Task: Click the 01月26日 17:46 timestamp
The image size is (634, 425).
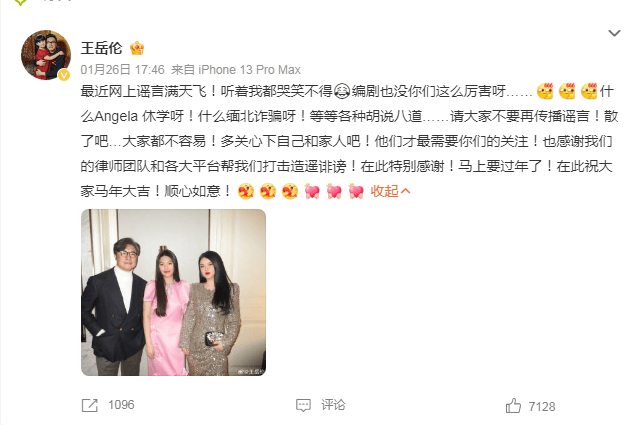Action: pos(123,70)
